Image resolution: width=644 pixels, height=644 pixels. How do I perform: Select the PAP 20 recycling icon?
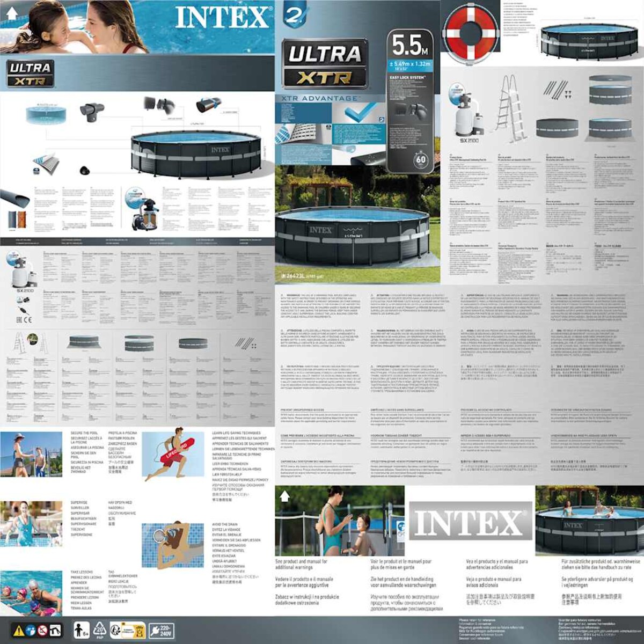(x=100, y=631)
